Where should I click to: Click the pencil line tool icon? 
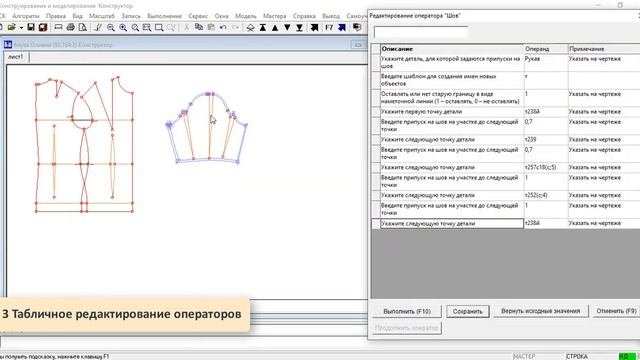click(x=98, y=27)
